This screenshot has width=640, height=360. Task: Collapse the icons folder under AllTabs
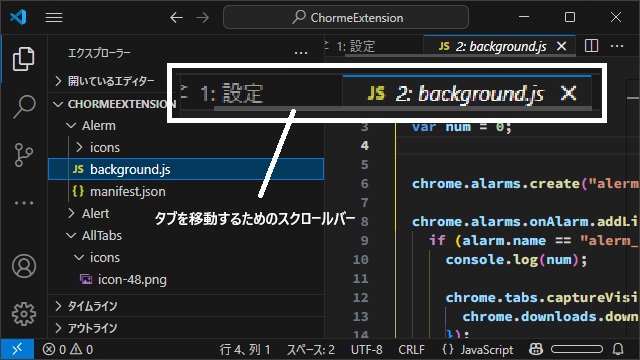coord(186,258)
